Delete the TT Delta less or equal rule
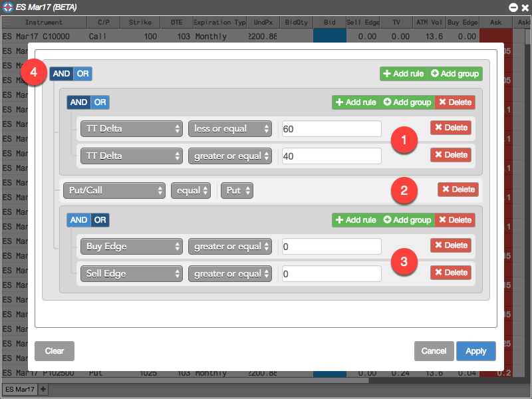Screen dimensions: 532x399 451,128
